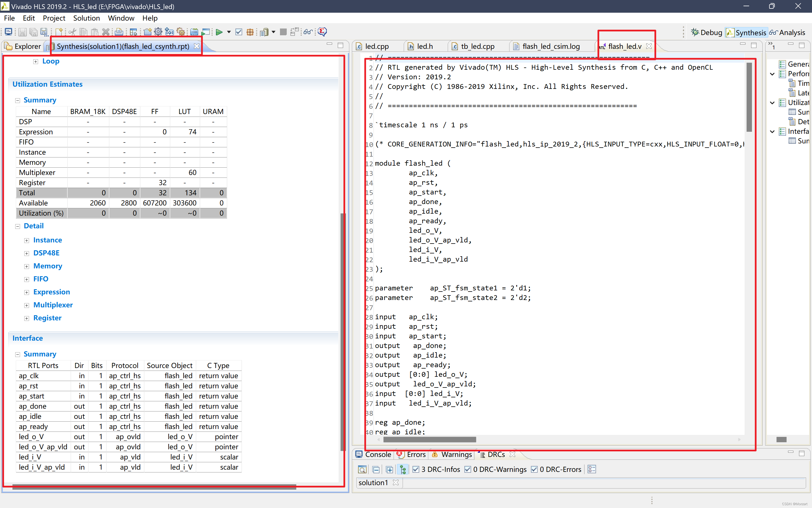The height and width of the screenshot is (508, 812).
Task: Click the Save toolbar icon
Action: pyautogui.click(x=22, y=32)
